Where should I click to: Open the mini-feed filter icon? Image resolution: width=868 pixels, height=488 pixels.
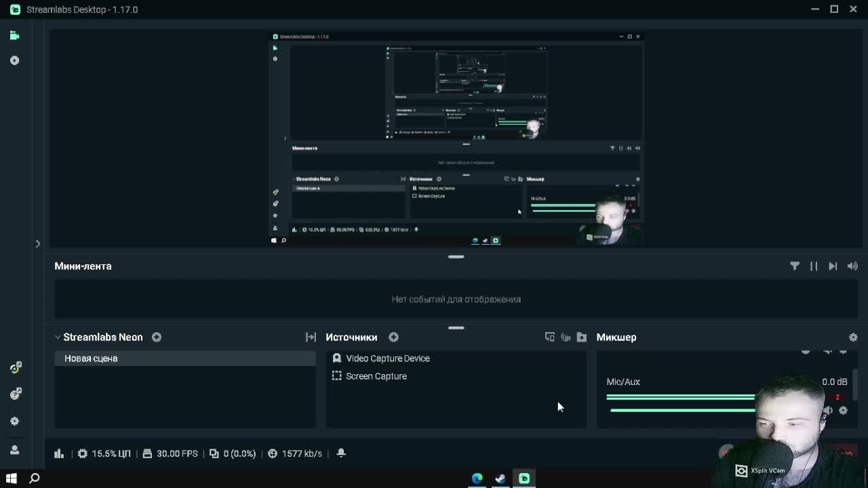(795, 266)
